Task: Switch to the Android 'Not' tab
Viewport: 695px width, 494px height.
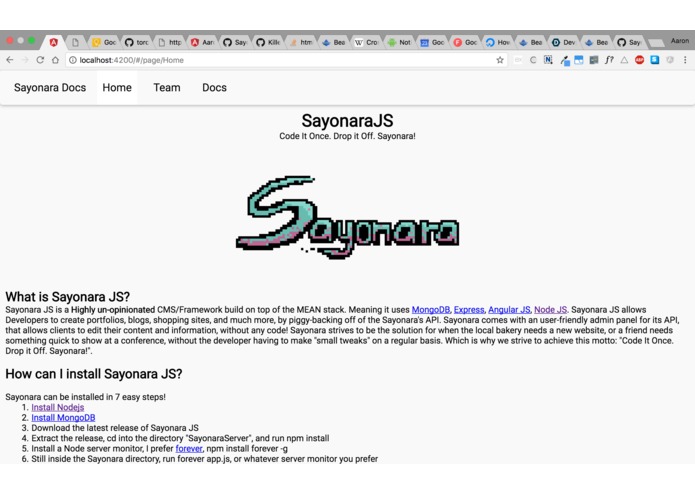Action: point(400,42)
